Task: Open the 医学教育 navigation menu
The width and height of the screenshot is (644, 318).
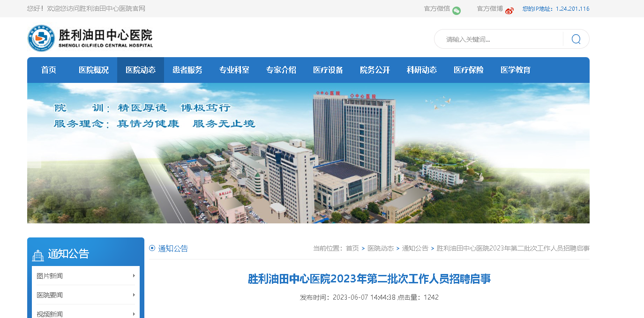Action: tap(516, 70)
